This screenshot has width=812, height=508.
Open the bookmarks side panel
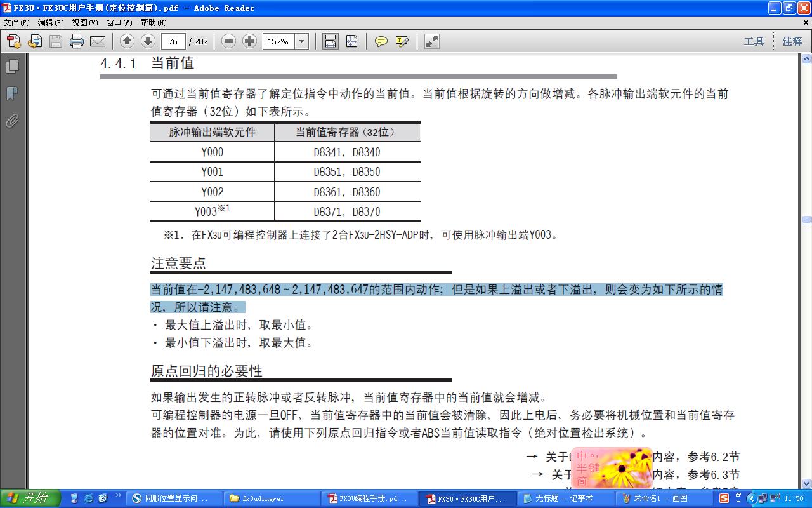12,93
